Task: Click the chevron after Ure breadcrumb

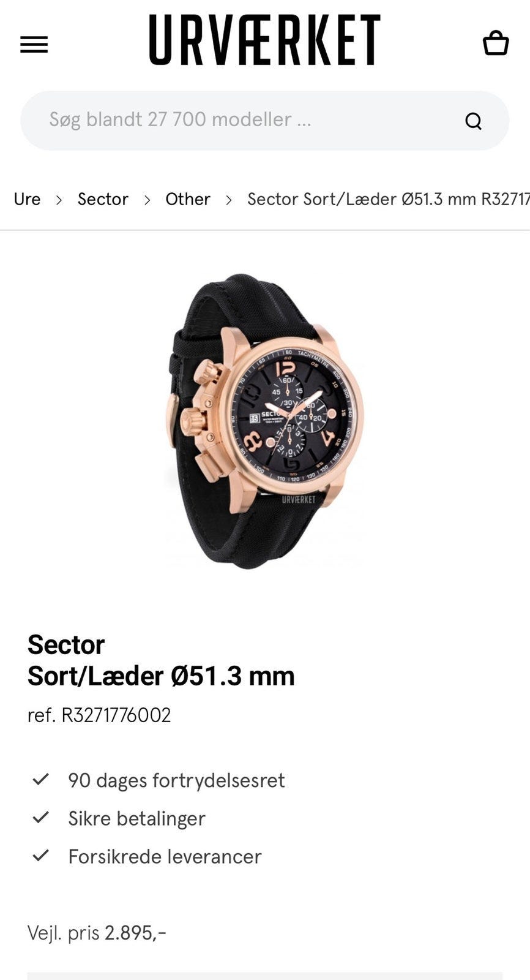Action: (x=59, y=200)
